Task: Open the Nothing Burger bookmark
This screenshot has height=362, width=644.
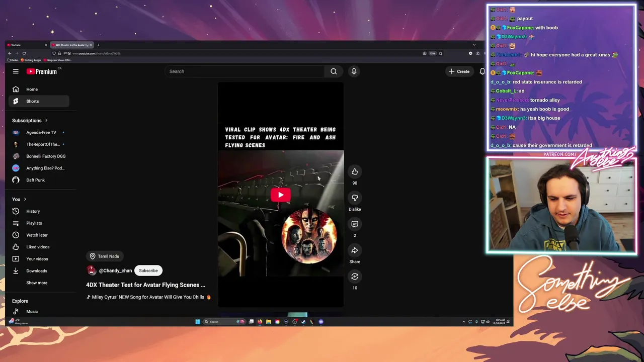Action: tap(31, 60)
